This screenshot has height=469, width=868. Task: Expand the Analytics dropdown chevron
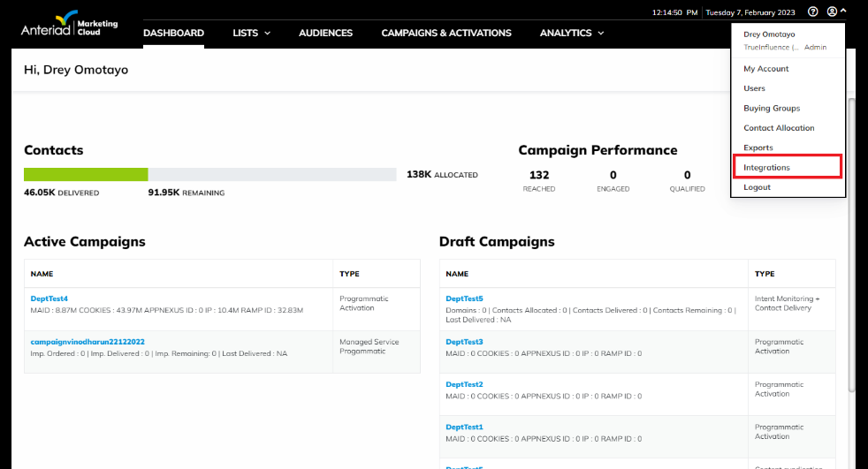tap(601, 34)
